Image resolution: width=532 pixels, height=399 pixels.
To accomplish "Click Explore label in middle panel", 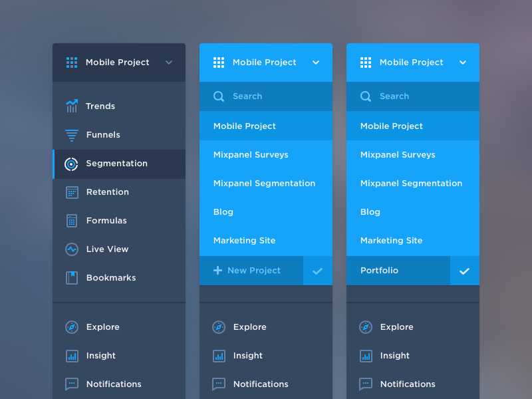I will [x=250, y=327].
